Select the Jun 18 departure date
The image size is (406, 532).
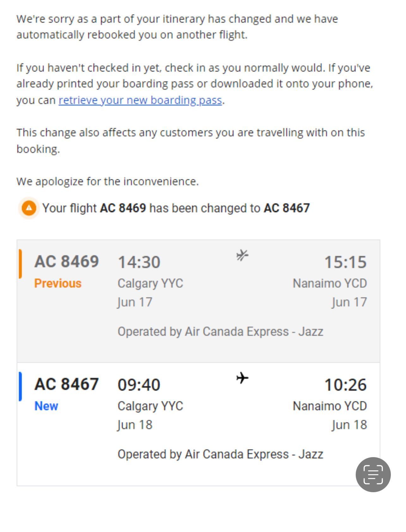pos(135,425)
